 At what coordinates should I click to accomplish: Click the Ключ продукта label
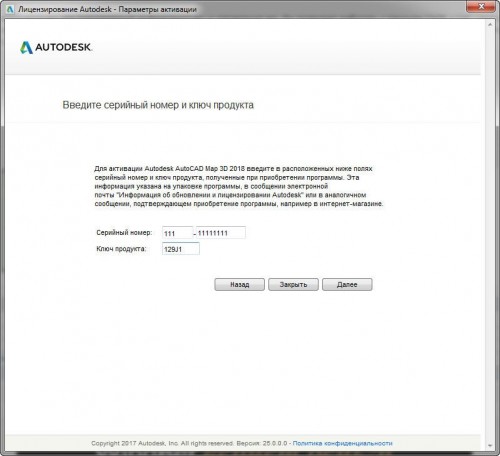click(x=121, y=249)
